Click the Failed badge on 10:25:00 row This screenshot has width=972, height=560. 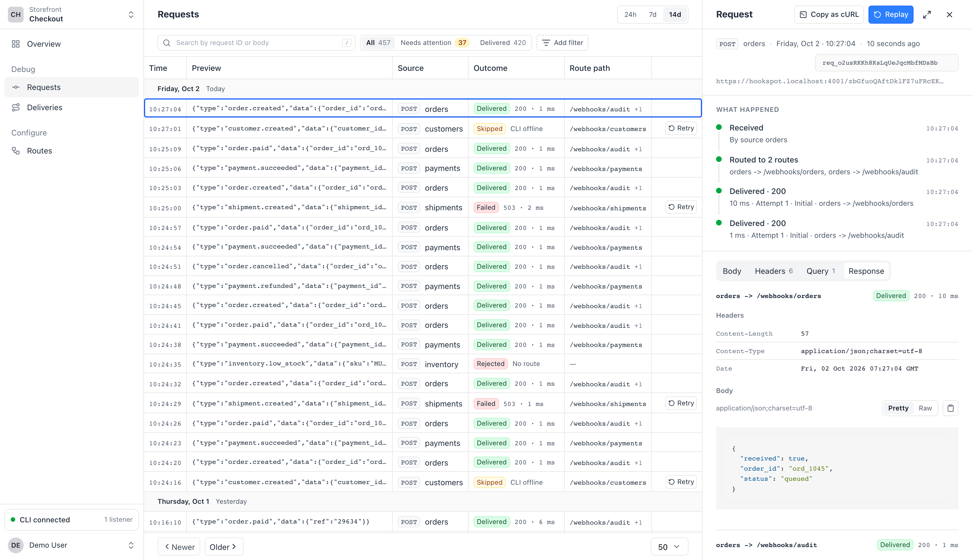486,208
